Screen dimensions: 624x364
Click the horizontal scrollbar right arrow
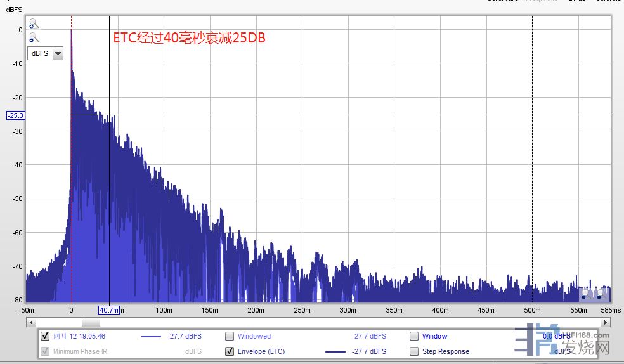pyautogui.click(x=606, y=323)
